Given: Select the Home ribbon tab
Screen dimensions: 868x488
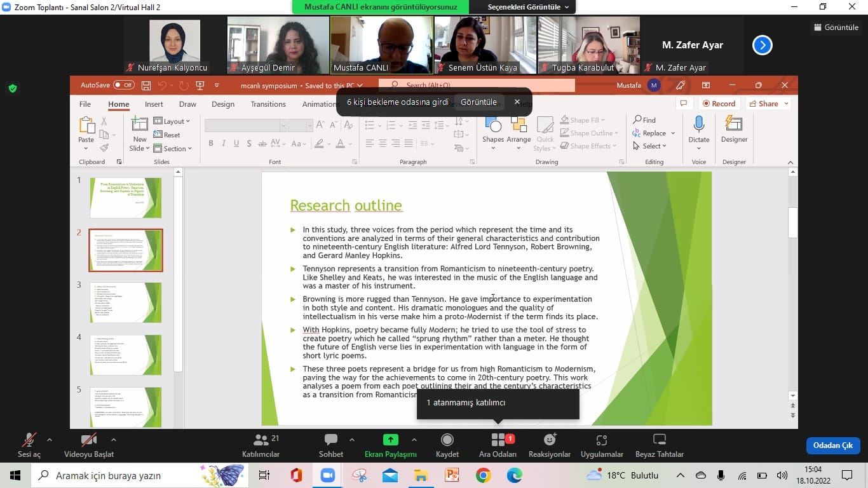Looking at the screenshot, I should point(118,104).
